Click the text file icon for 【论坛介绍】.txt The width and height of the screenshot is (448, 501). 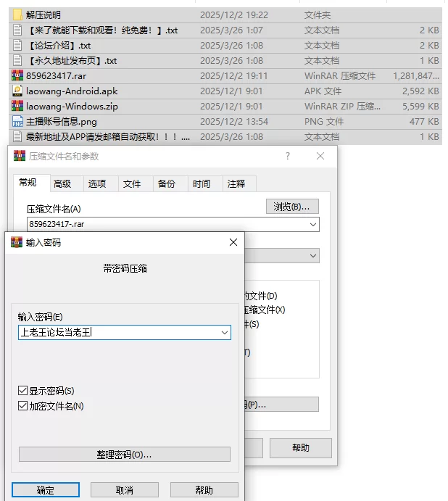tap(17, 46)
